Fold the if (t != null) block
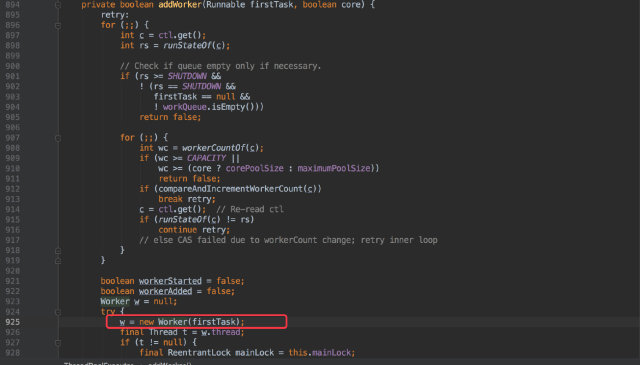640x365 pixels. pos(58,343)
